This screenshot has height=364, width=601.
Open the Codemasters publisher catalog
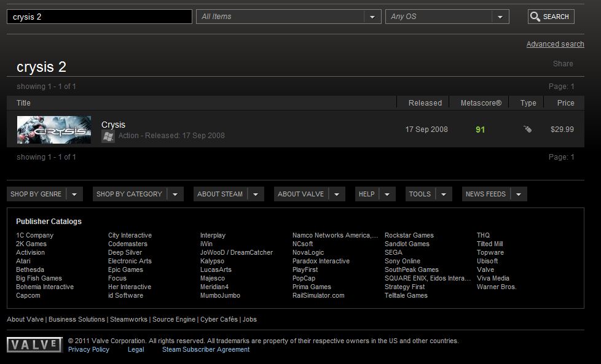coord(128,244)
